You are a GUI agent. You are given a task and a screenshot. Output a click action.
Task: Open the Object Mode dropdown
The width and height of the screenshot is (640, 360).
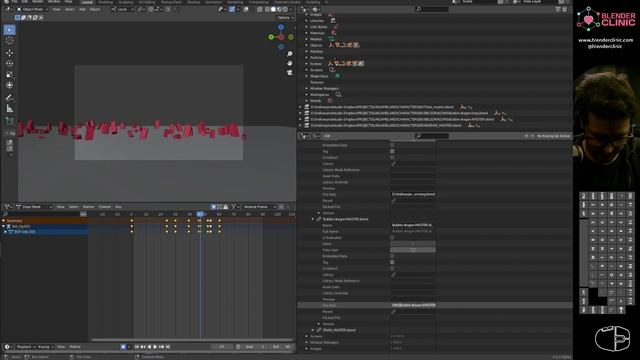pyautogui.click(x=33, y=9)
